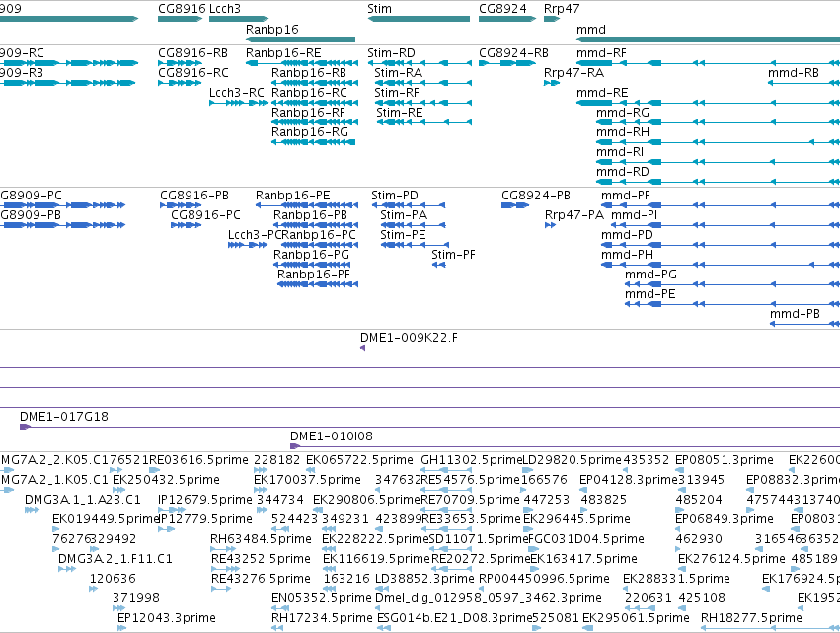Click transcript mmd-RD label
Image resolution: width=840 pixels, height=633 pixels.
[x=623, y=172]
